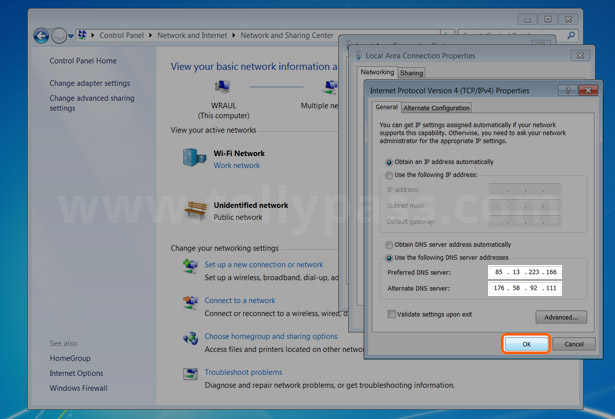This screenshot has height=419, width=615.
Task: Minimize the Control Panel window
Action: click(x=528, y=19)
